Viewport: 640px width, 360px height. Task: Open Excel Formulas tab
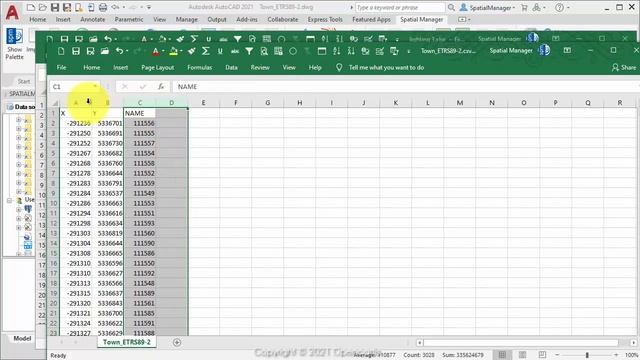click(x=200, y=67)
